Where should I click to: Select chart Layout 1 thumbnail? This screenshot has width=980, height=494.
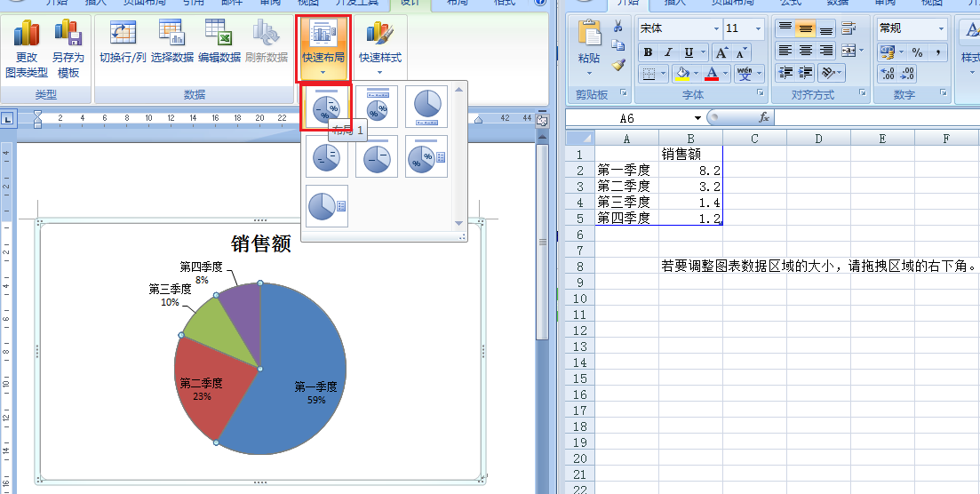pyautogui.click(x=326, y=107)
